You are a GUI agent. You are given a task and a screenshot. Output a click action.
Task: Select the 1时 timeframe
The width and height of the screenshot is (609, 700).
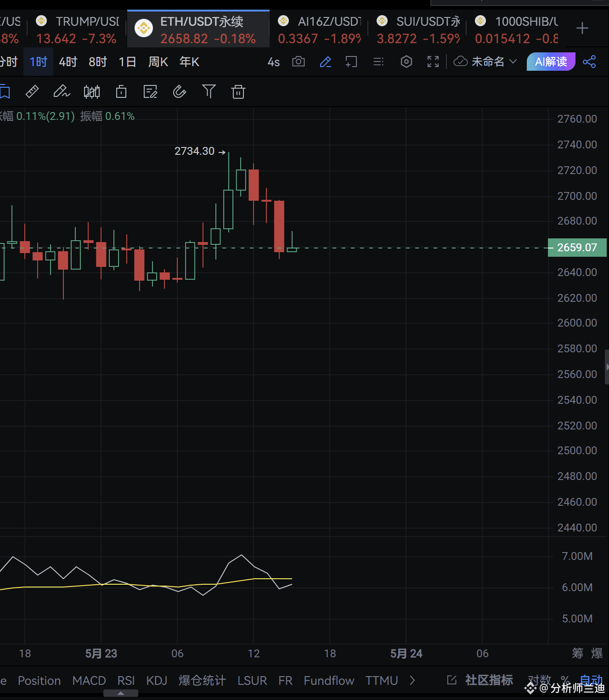point(38,62)
